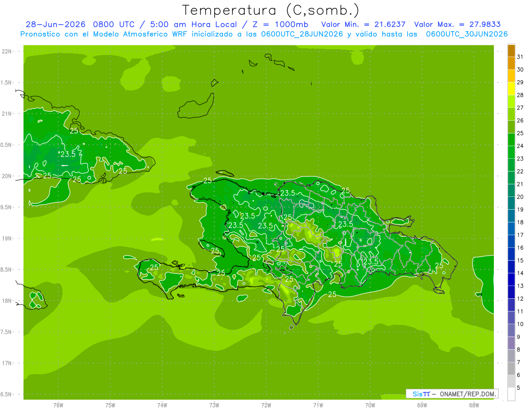The height and width of the screenshot is (411, 532).
Task: Click the '6.5N' latitude axis label
Action: pyautogui.click(x=6, y=394)
